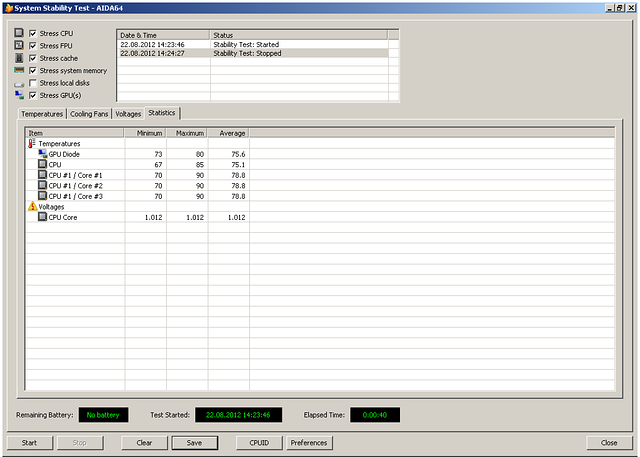Viewport: 640px width, 457px height.
Task: Click the Stress CPU chip icon
Action: (19, 33)
